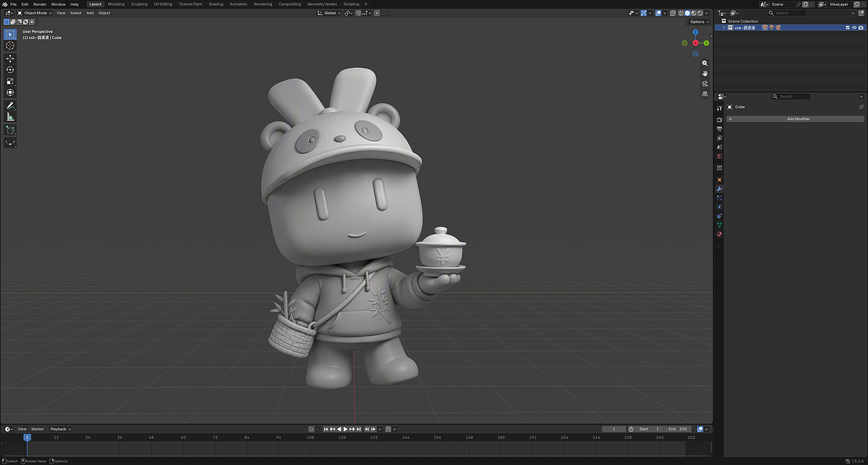Open the Render properties tab

pyautogui.click(x=719, y=119)
